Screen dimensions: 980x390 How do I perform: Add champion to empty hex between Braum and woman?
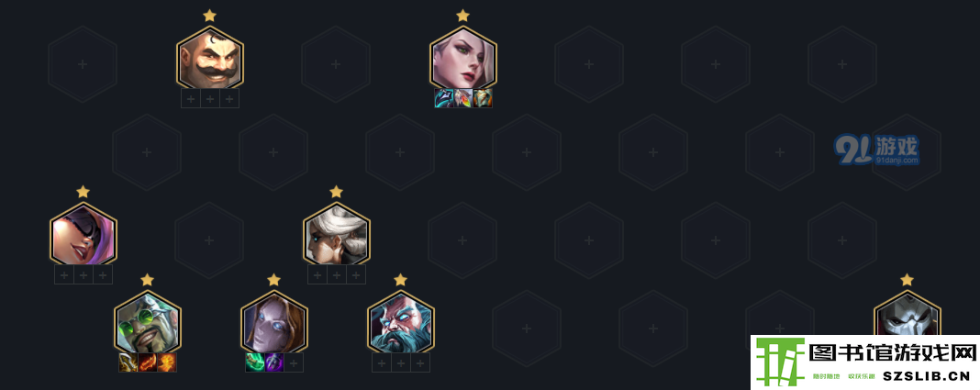(x=336, y=63)
